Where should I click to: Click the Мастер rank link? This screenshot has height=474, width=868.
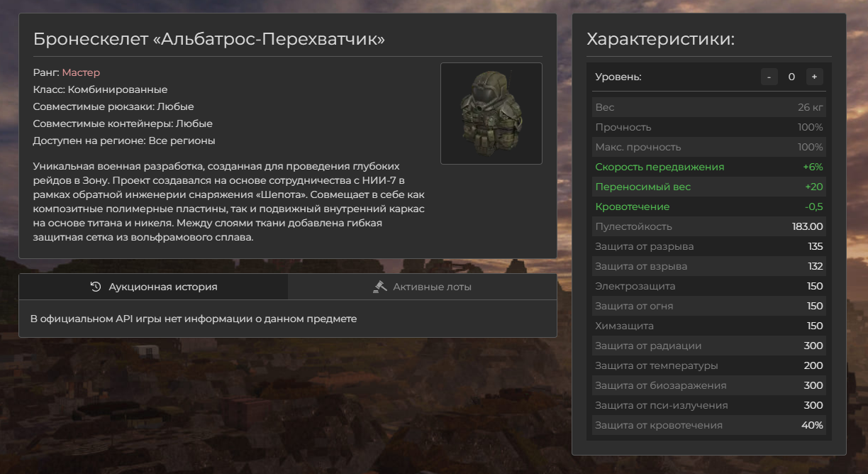click(81, 72)
